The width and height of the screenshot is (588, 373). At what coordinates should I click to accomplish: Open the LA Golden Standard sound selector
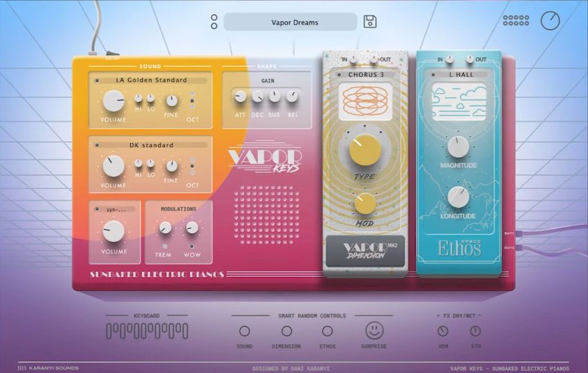[x=151, y=80]
